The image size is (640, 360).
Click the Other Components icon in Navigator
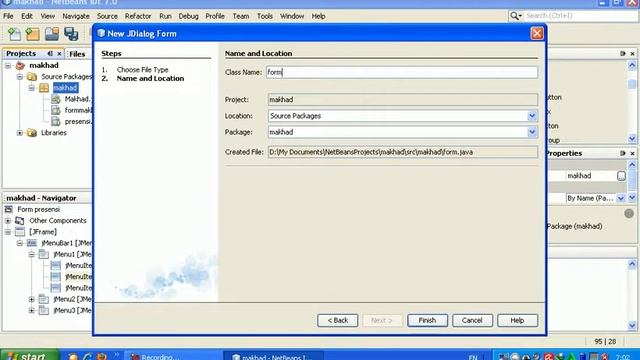20,220
